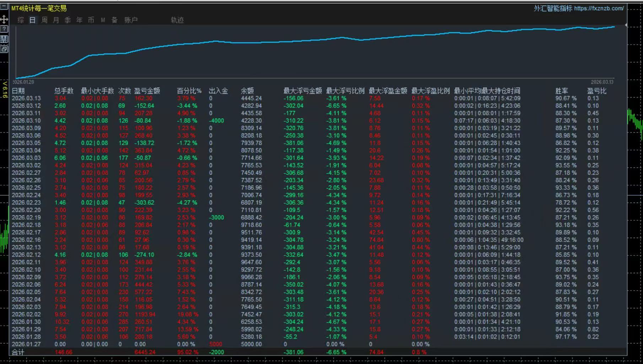Open the 账户 account view
Screen dimensions: 643x364
click(131, 20)
